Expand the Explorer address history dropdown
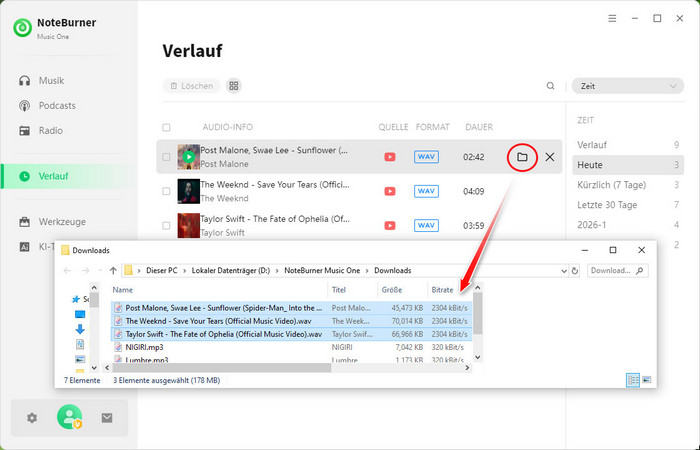 [x=564, y=271]
